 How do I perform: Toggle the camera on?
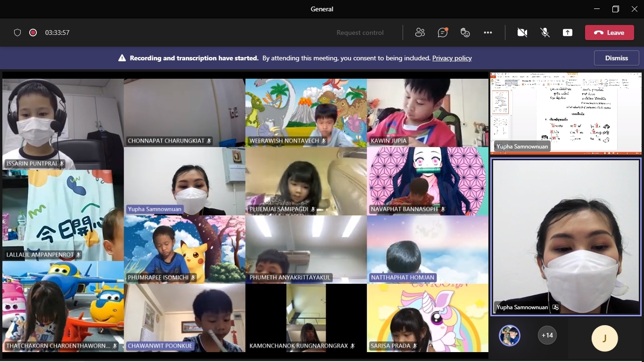point(522,33)
